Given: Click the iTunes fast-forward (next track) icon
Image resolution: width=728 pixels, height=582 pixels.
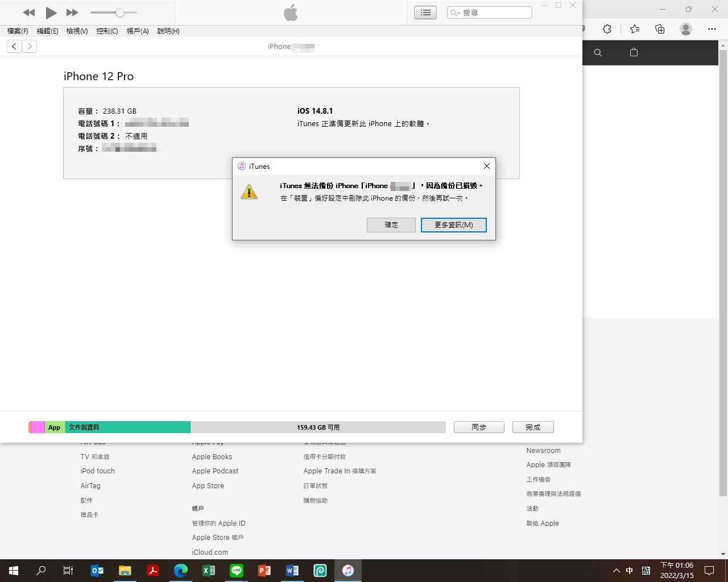Looking at the screenshot, I should point(72,13).
